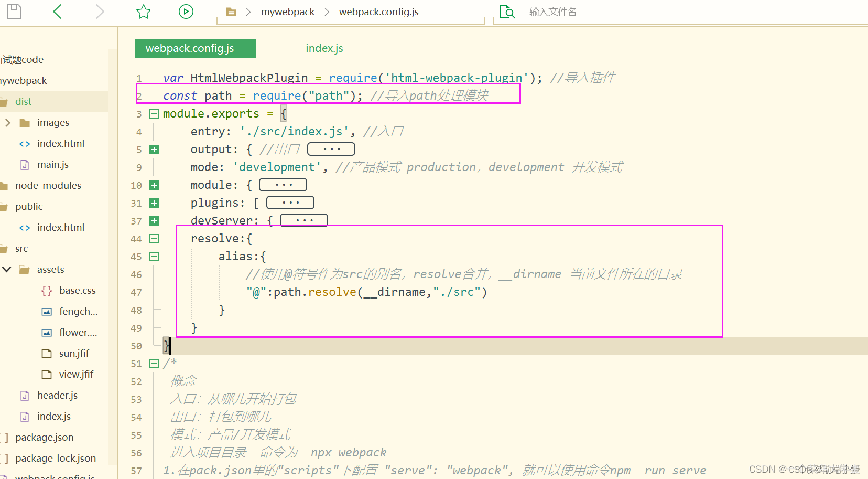Collapse the module.exports block at line 3
868x479 pixels.
(x=154, y=114)
